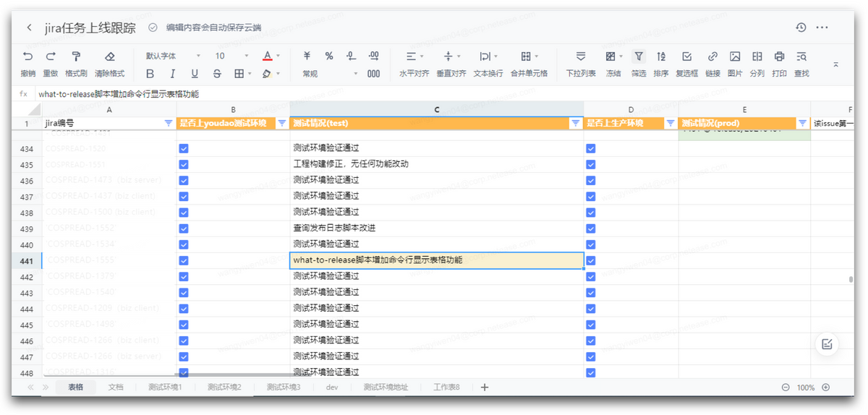
Task: Toggle column B checkbox in row 441
Action: coord(184,260)
